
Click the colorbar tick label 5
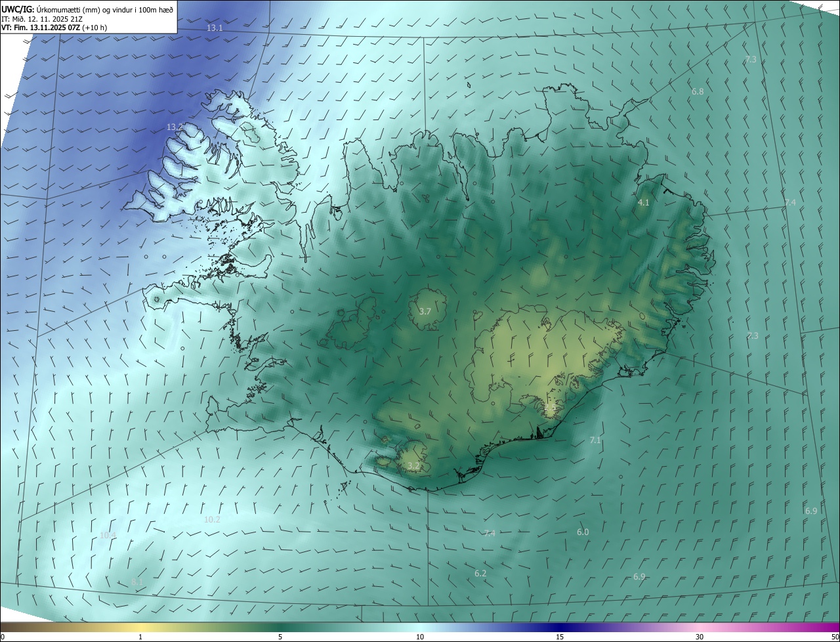[x=280, y=637]
